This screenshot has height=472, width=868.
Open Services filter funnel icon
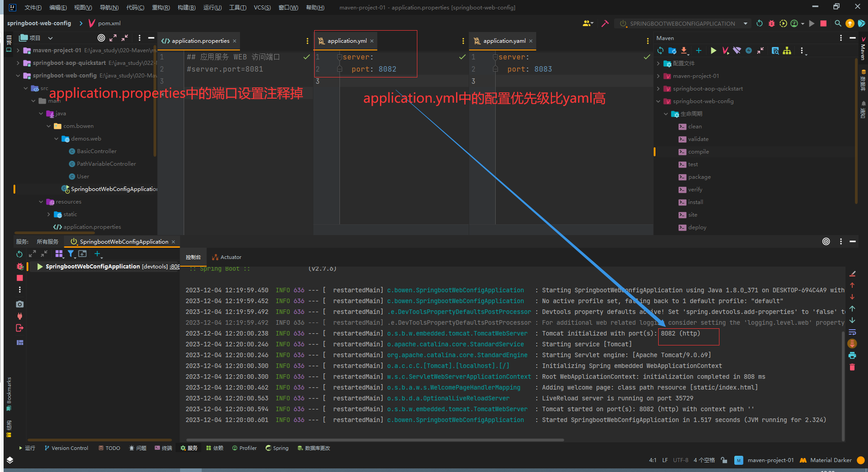tap(71, 254)
